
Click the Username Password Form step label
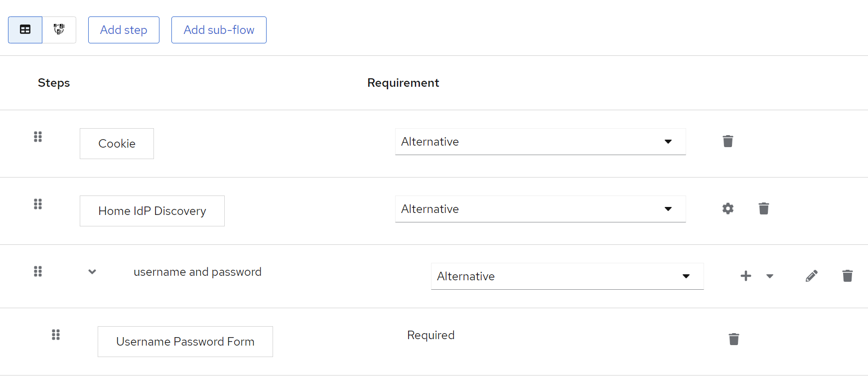click(185, 342)
